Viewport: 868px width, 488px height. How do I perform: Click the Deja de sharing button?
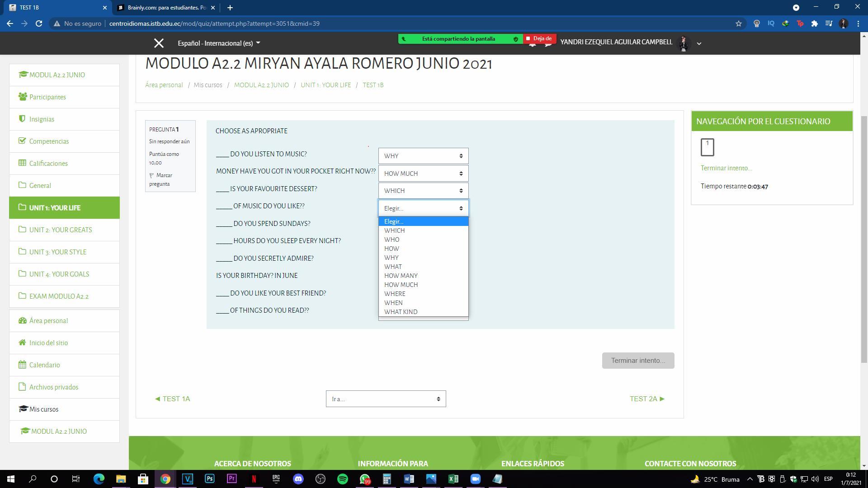(x=539, y=39)
